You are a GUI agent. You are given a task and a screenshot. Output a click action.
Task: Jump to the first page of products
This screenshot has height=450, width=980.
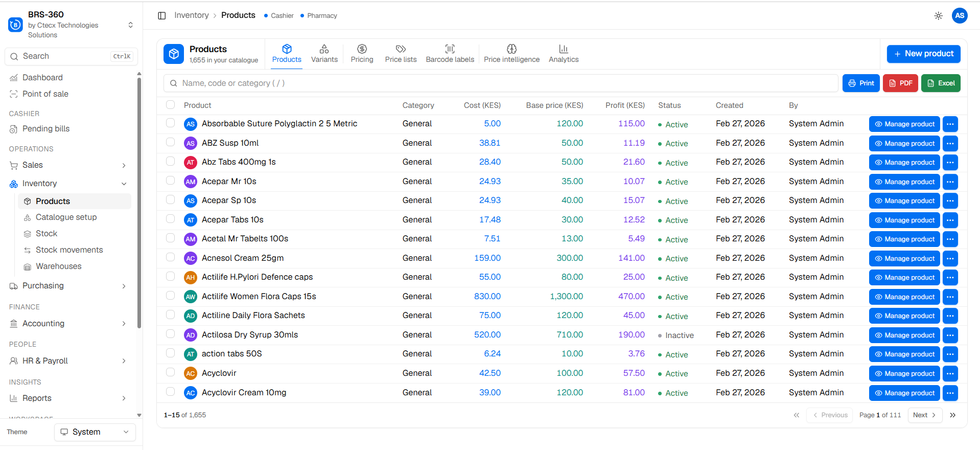[x=797, y=415]
